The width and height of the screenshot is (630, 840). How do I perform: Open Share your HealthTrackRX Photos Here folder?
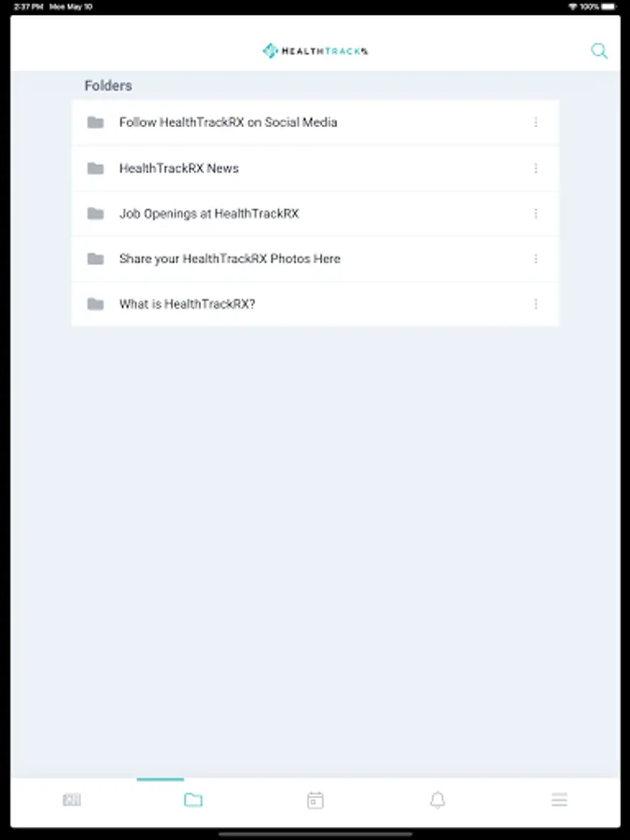pos(315,259)
